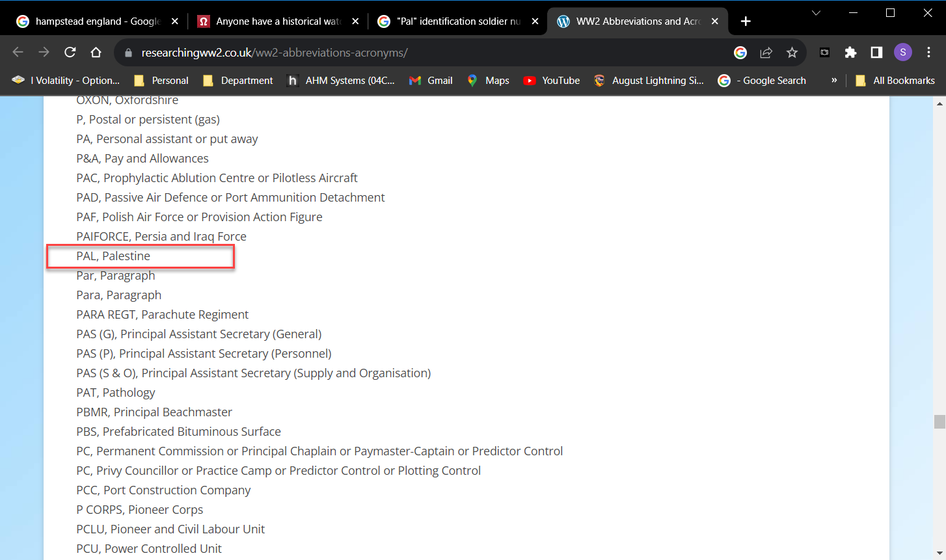Open tab search dropdown arrow

tap(816, 13)
